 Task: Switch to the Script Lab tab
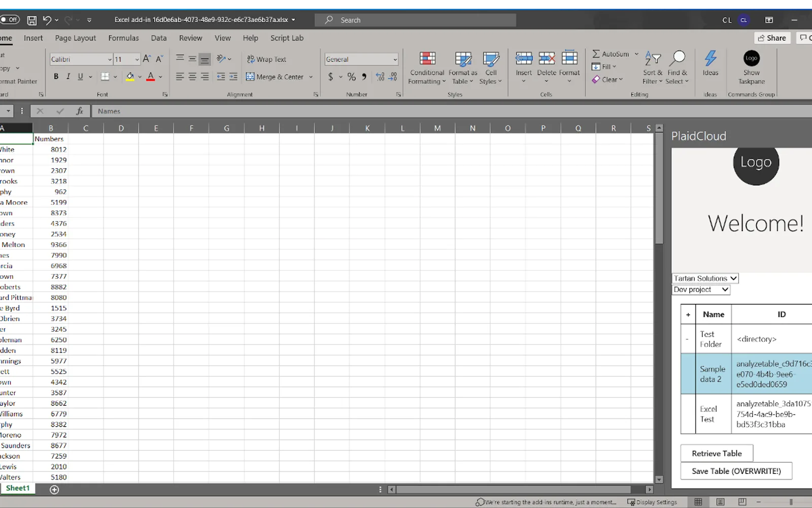click(287, 38)
